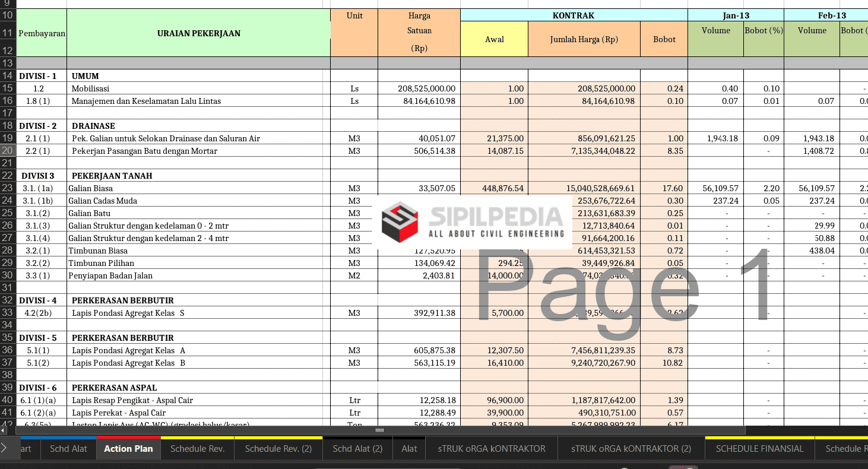Select the KONTRAK merged header cell

[x=574, y=15]
